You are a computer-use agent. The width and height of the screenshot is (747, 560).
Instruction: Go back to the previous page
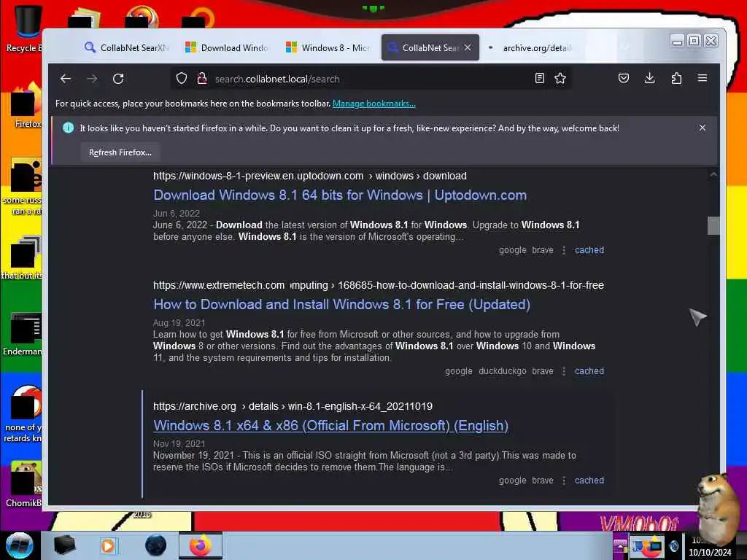click(x=66, y=79)
